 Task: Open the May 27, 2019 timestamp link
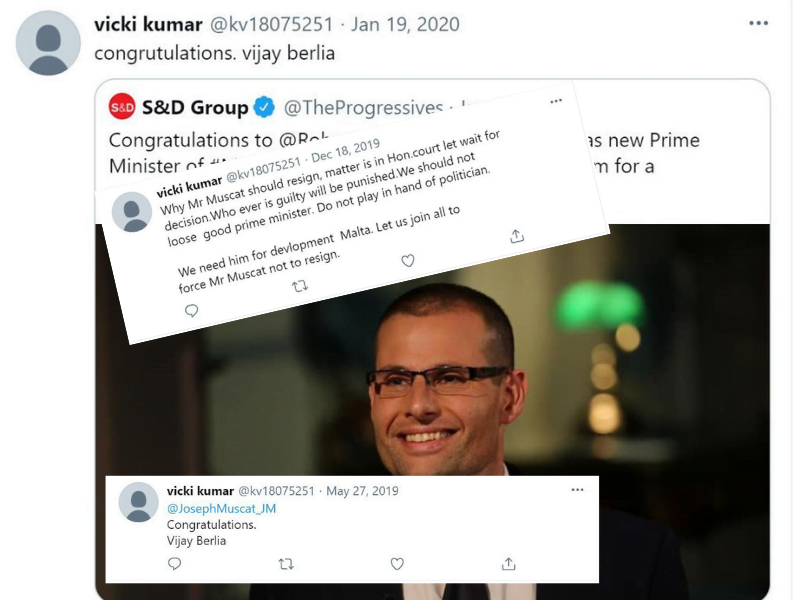pyautogui.click(x=362, y=491)
